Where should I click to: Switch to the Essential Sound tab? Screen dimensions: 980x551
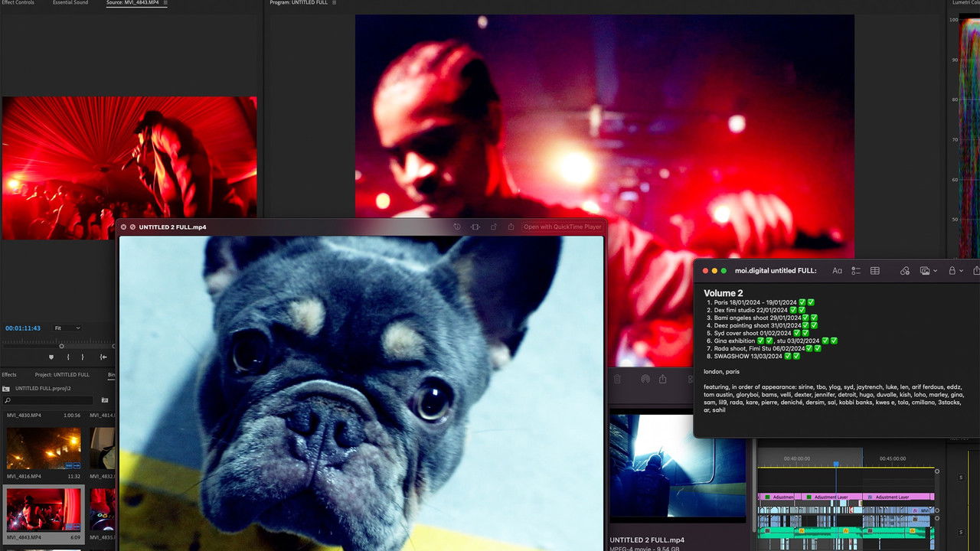point(70,3)
